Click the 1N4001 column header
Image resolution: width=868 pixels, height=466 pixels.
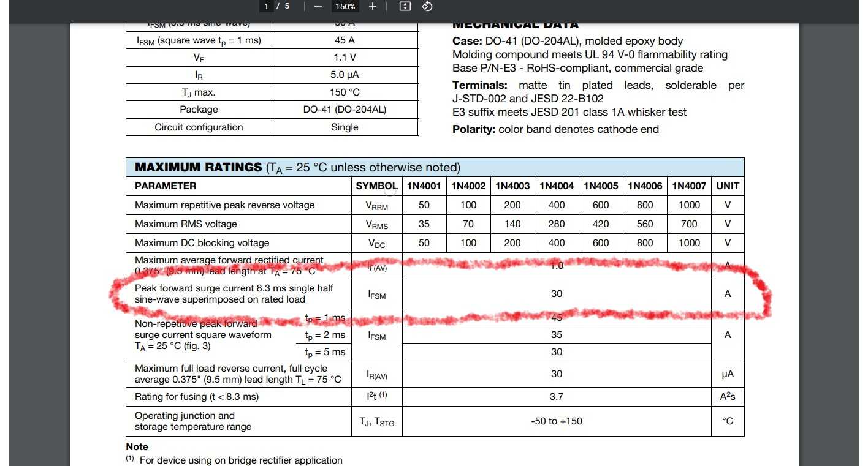click(x=424, y=186)
